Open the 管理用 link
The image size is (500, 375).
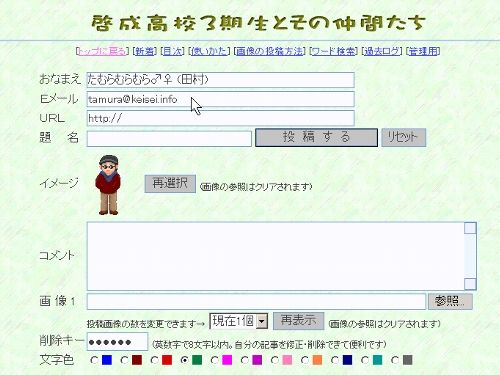tap(423, 51)
